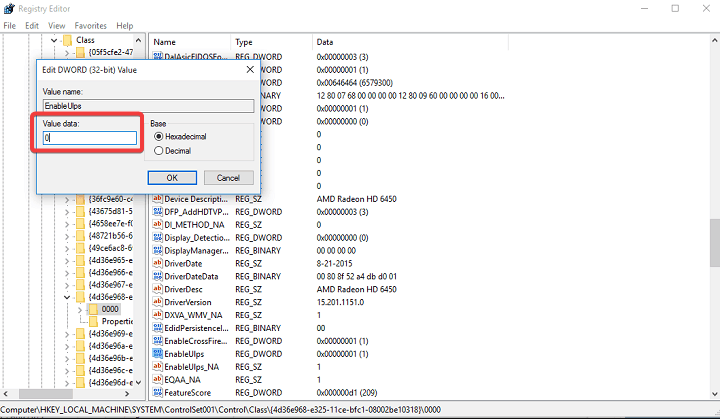Click the string icon beside DXVA_WMV_NA
720x419 pixels.
[x=158, y=315]
